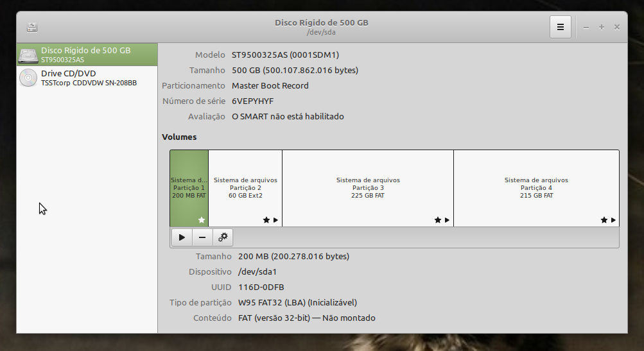Image resolution: width=644 pixels, height=351 pixels.
Task: Select Drive CD/DVD in sidebar
Action: (87, 78)
